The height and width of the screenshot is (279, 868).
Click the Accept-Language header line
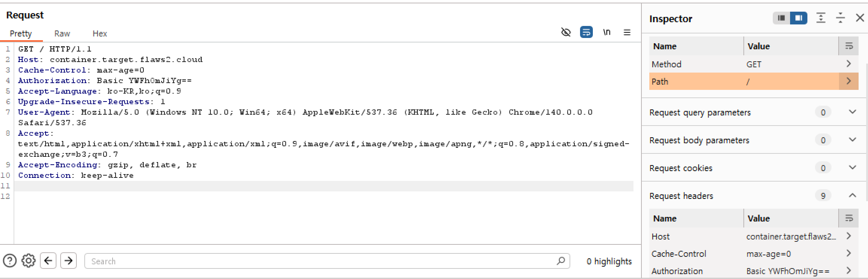pyautogui.click(x=99, y=91)
